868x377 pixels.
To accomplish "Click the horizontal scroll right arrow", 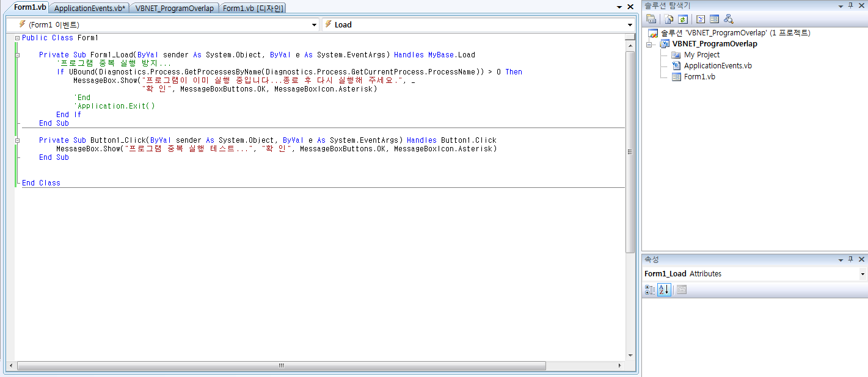I will coord(619,366).
